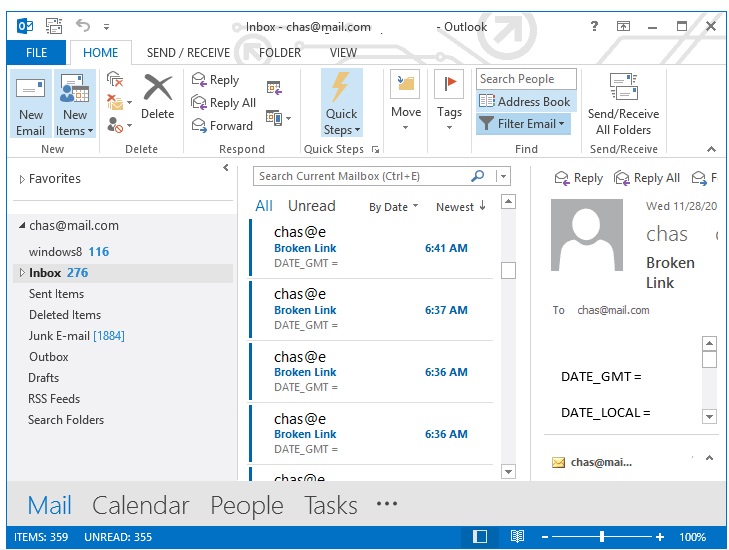
Task: Open the Filter Email dropdown
Action: [x=523, y=124]
